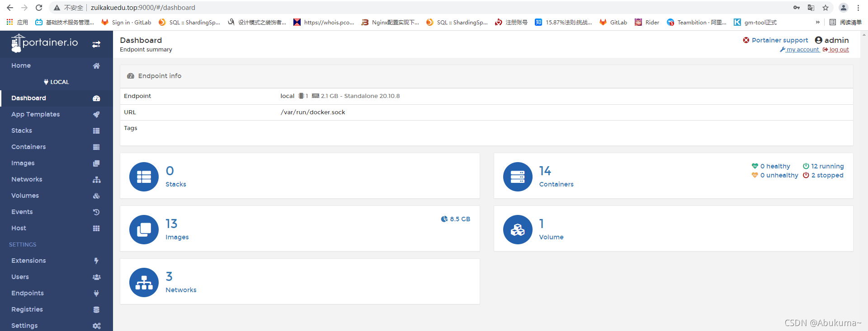Image resolution: width=868 pixels, height=331 pixels.
Task: Click the large Stacks circle icon
Action: pos(144,177)
